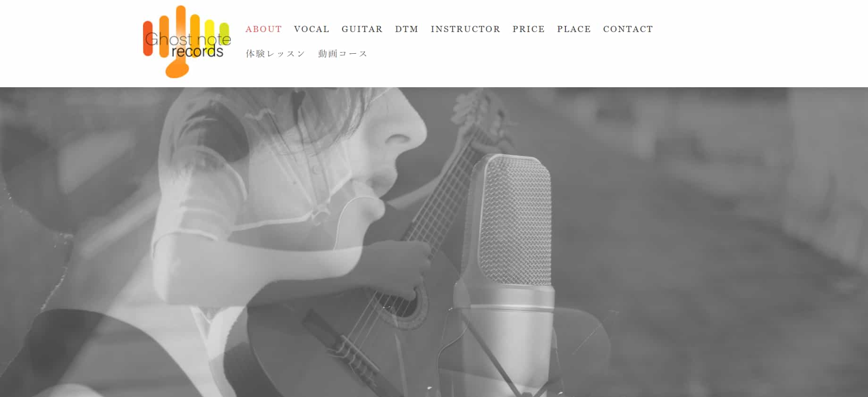Click the 'records' text in the logo
The image size is (868, 397).
coord(197,50)
